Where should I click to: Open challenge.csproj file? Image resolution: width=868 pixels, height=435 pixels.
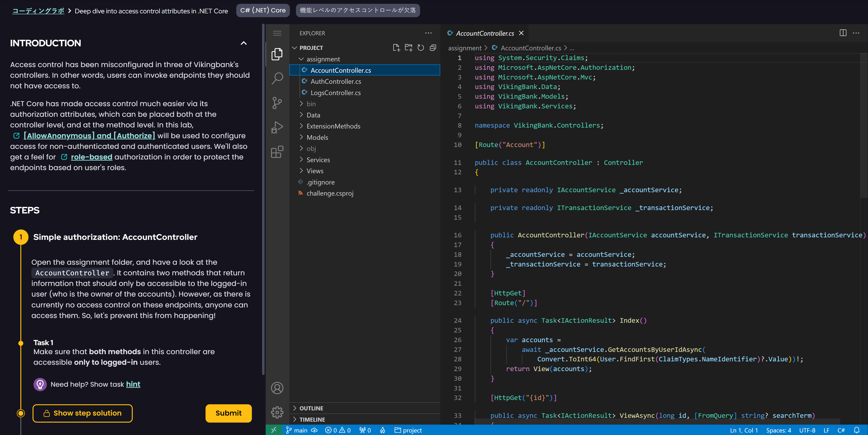(x=364, y=193)
